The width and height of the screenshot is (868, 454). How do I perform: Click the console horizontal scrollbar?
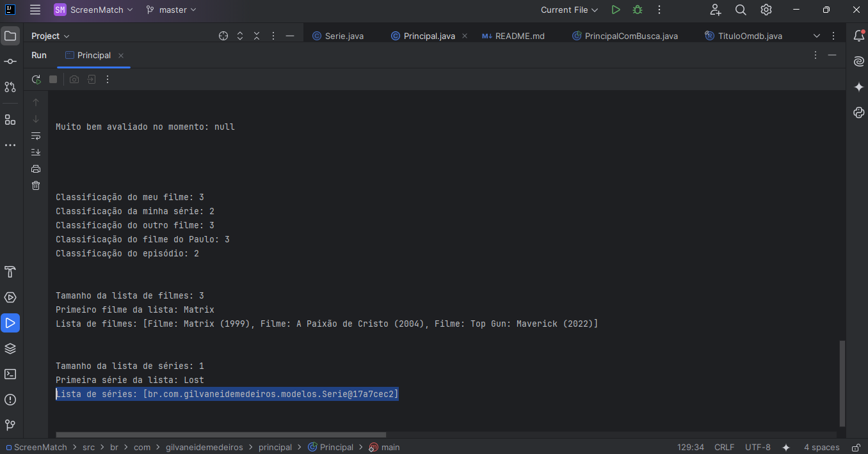[x=221, y=435]
